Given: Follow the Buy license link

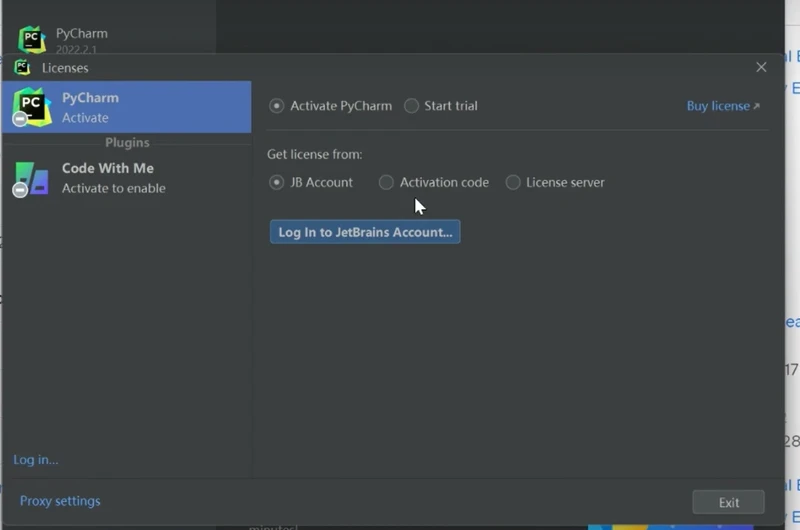Looking at the screenshot, I should click(717, 106).
